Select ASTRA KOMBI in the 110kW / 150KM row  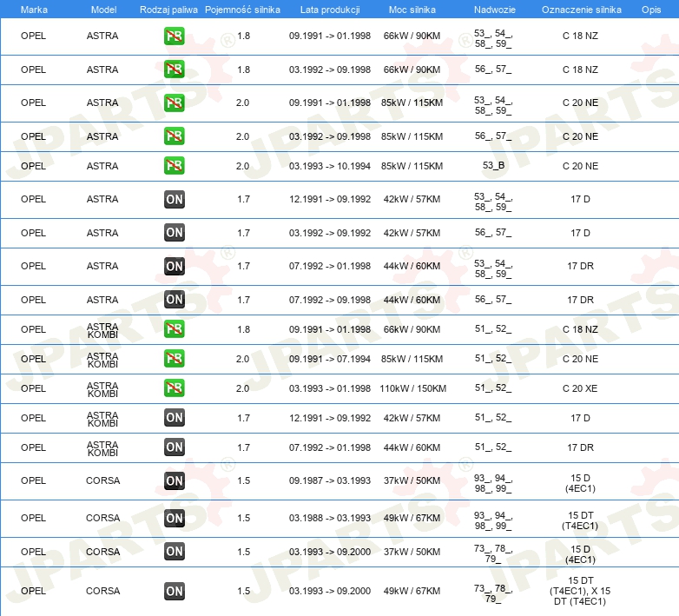coord(102,389)
